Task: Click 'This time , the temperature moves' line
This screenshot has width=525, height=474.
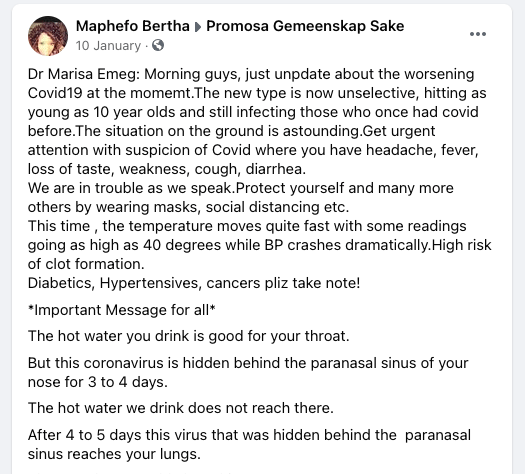Action: tap(247, 226)
